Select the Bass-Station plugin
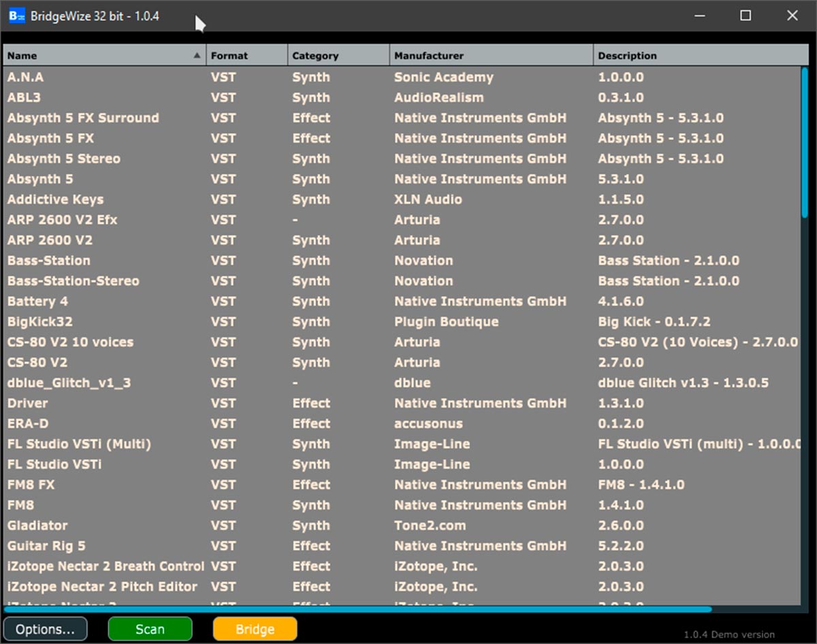This screenshot has height=644, width=817. tap(48, 261)
